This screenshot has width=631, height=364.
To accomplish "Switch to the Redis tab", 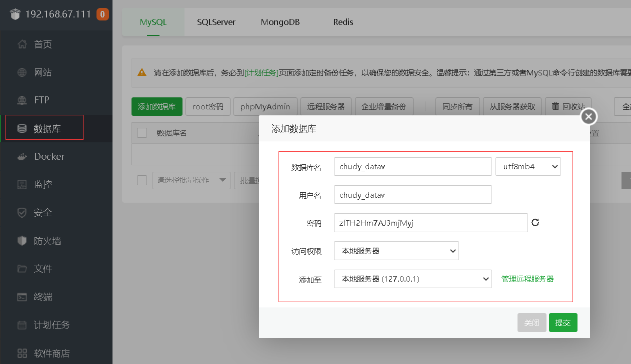I will coord(343,22).
